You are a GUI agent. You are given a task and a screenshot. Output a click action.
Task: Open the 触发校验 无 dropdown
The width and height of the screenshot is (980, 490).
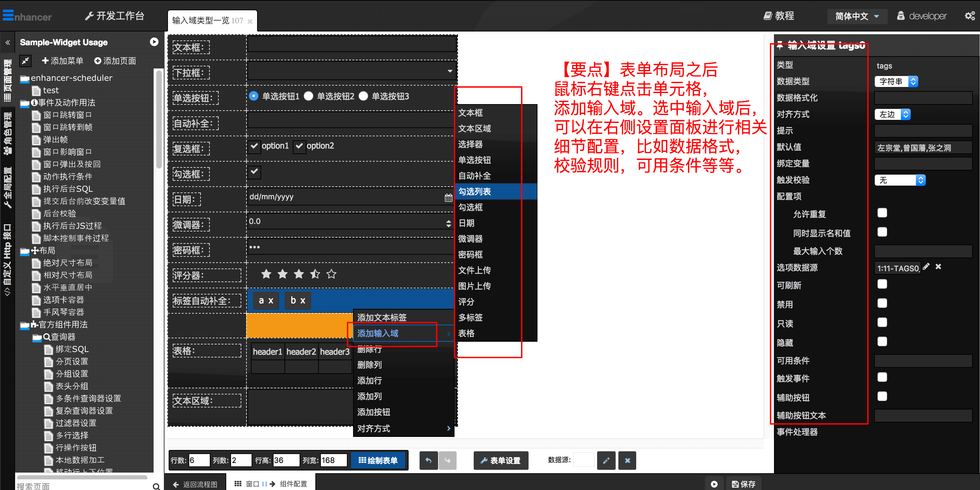[x=900, y=180]
